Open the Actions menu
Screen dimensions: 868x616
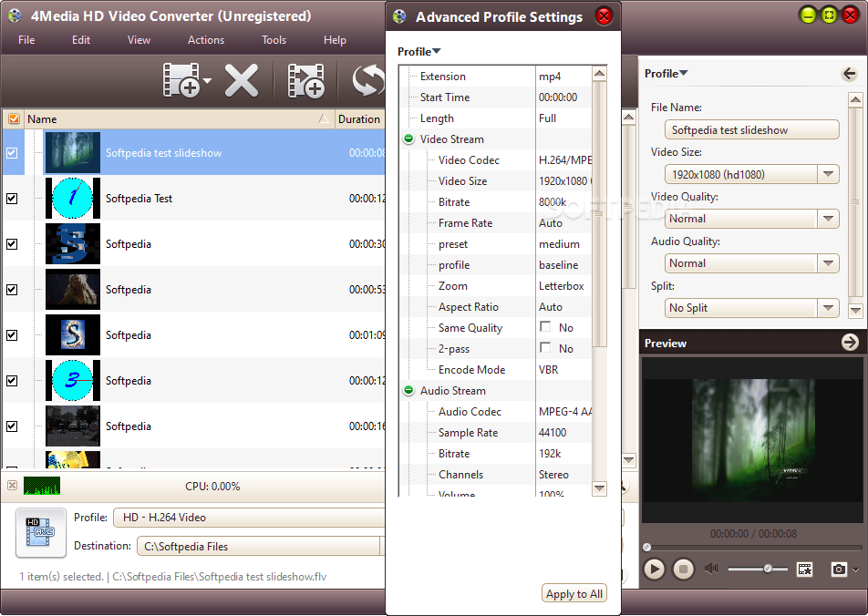(x=206, y=40)
